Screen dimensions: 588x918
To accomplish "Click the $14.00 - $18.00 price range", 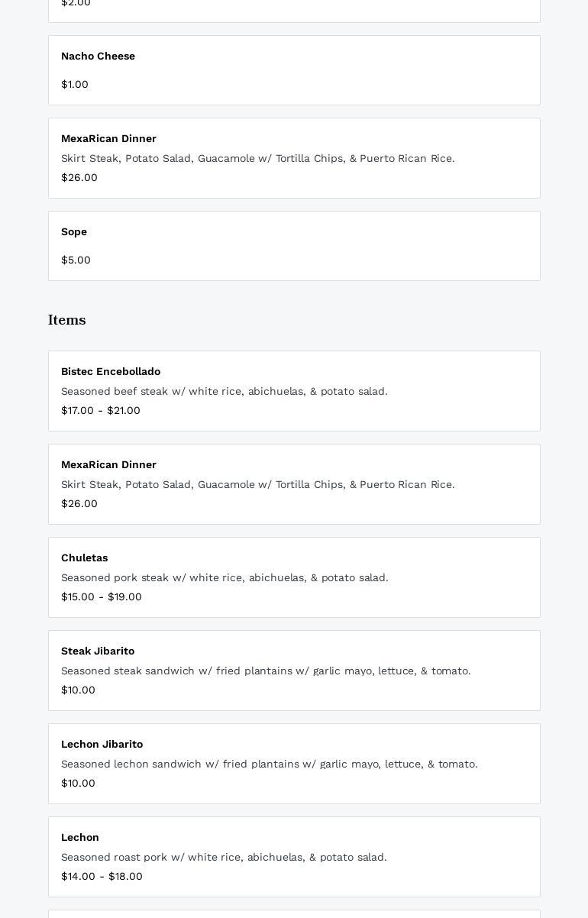I will (102, 877).
